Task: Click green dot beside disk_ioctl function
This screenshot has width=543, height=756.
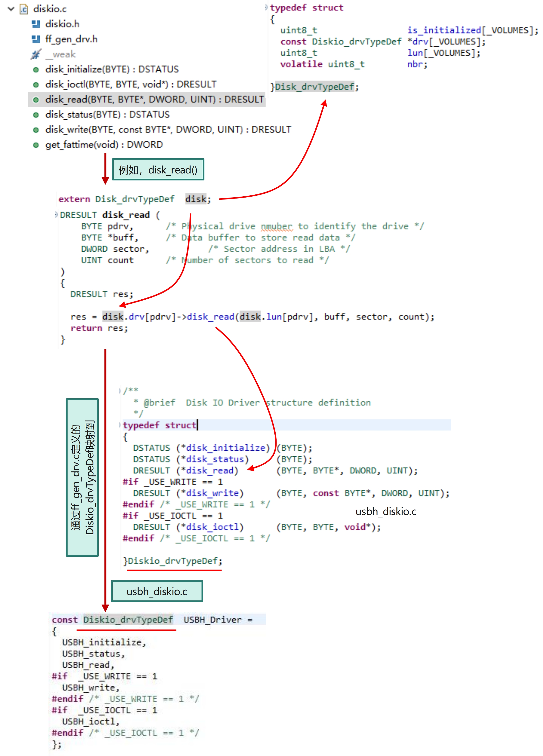Action: pos(36,85)
